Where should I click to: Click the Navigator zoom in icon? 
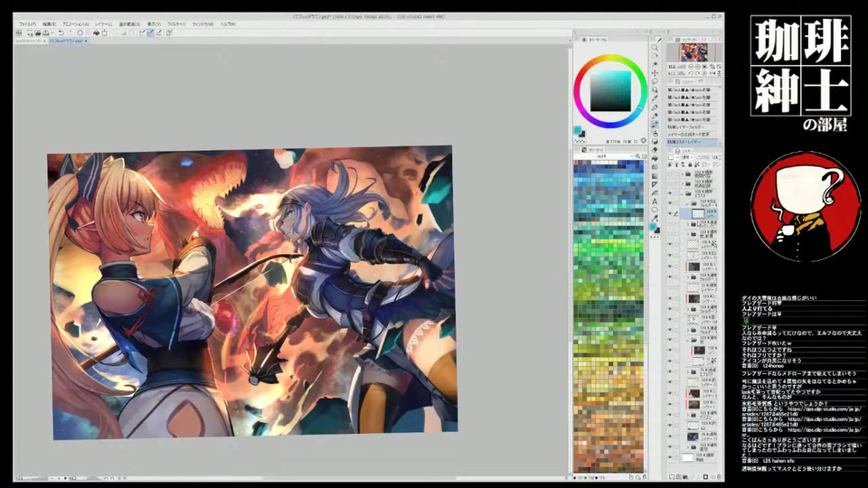click(x=697, y=66)
